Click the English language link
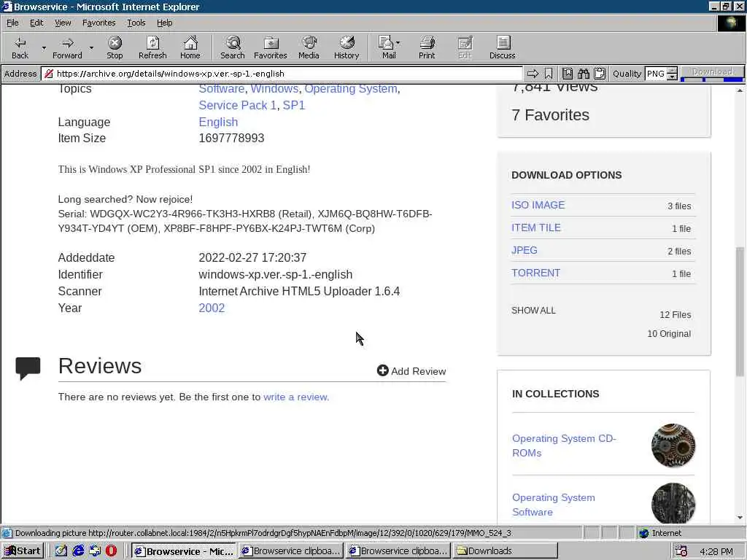The height and width of the screenshot is (560, 747). pyautogui.click(x=218, y=122)
